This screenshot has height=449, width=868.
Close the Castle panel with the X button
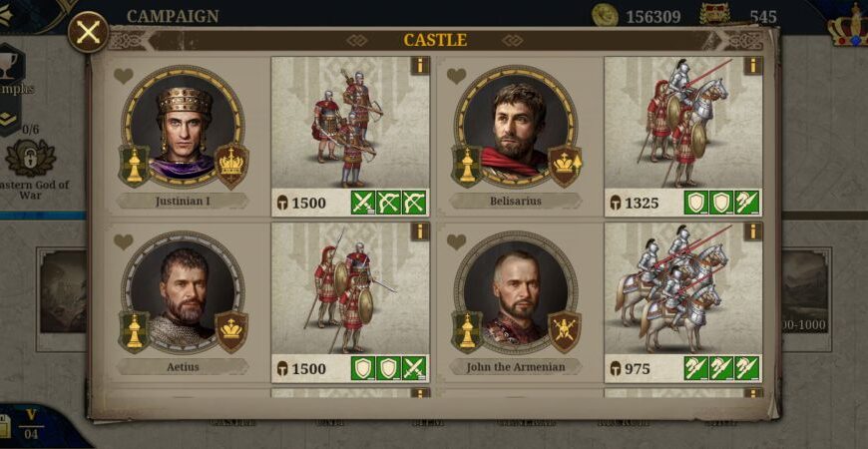point(89,32)
